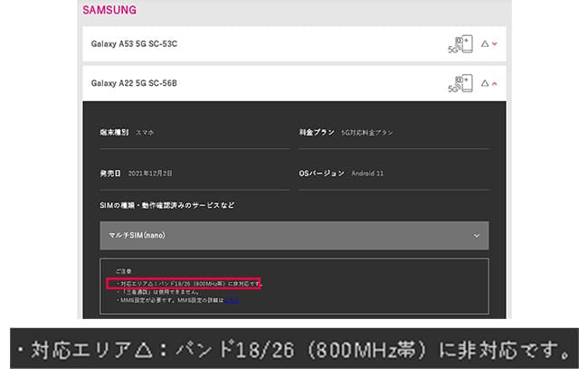
Task: Click the 5G対応料金プラン value
Action: [x=366, y=133]
